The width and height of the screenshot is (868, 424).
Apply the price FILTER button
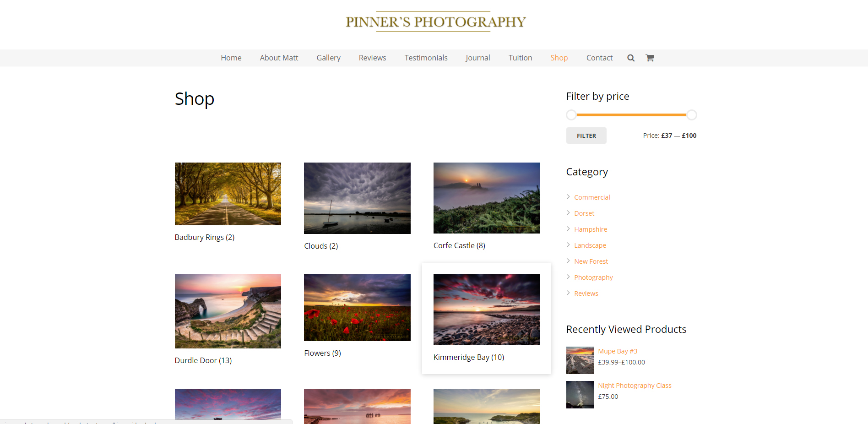coord(586,136)
